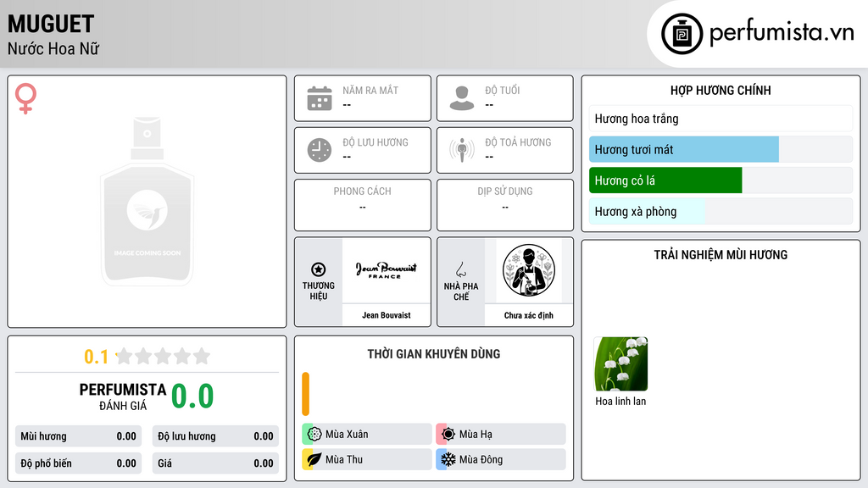This screenshot has width=868, height=488.
Task: Click the person icon for Độ tuổi
Action: tap(462, 98)
